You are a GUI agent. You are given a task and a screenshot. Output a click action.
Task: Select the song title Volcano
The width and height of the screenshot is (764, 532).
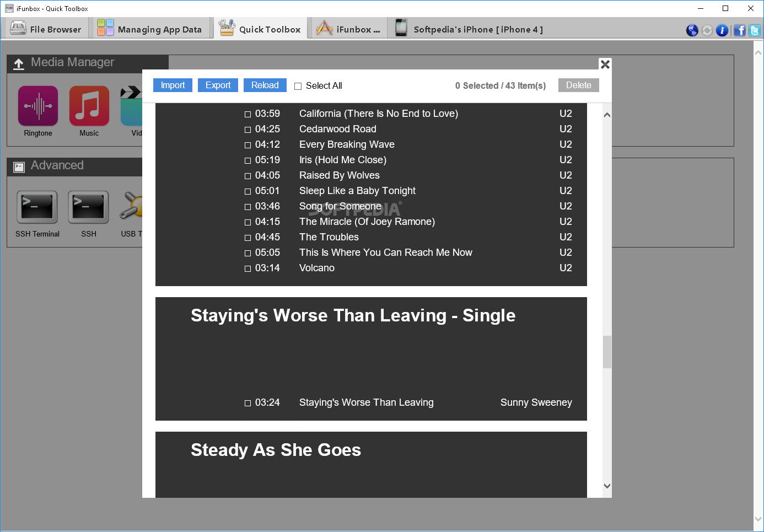[317, 268]
